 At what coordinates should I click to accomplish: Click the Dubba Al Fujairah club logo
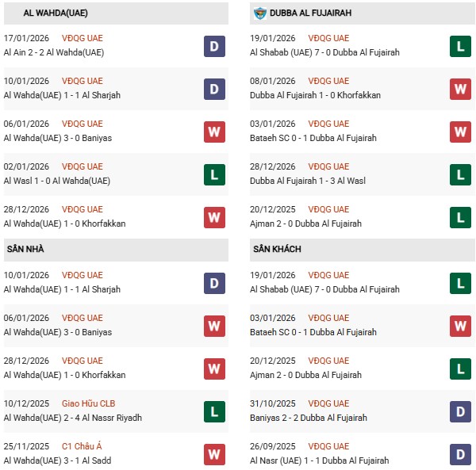tap(259, 13)
